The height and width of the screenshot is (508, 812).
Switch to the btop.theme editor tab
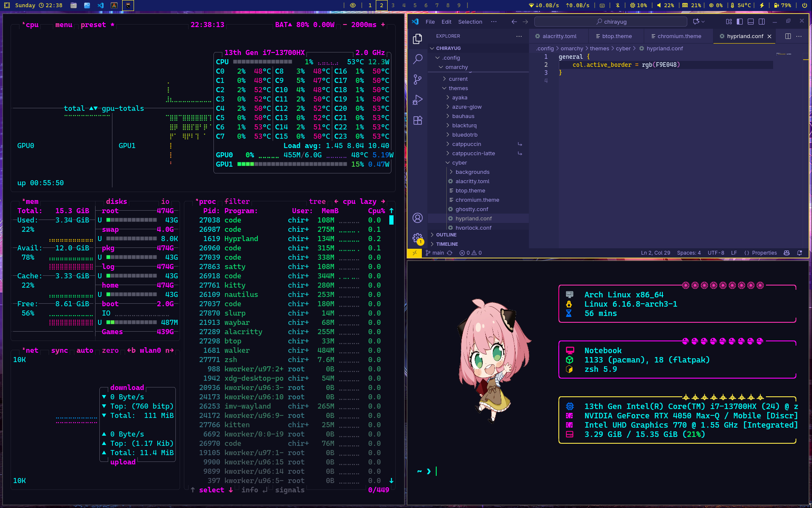616,36
